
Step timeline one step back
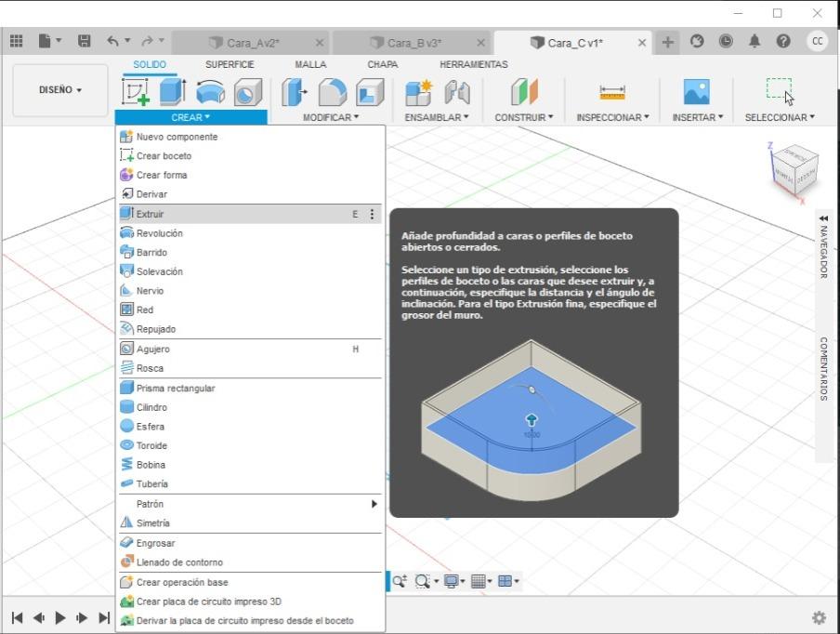pyautogui.click(x=39, y=618)
